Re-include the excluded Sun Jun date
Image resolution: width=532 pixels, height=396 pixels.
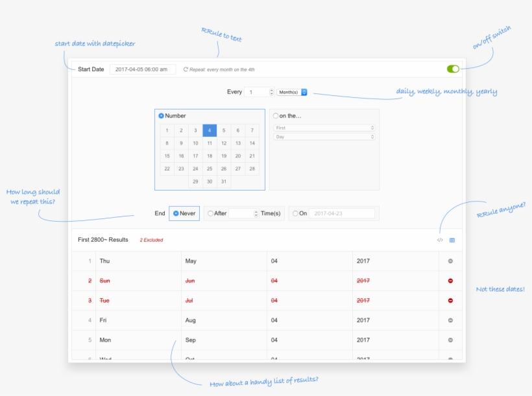(452, 281)
